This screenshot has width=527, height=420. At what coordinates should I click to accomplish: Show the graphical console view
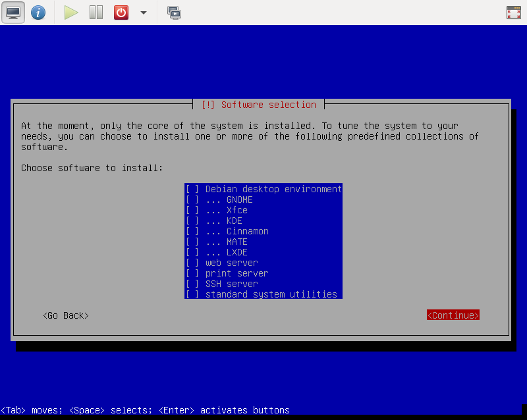[13, 13]
